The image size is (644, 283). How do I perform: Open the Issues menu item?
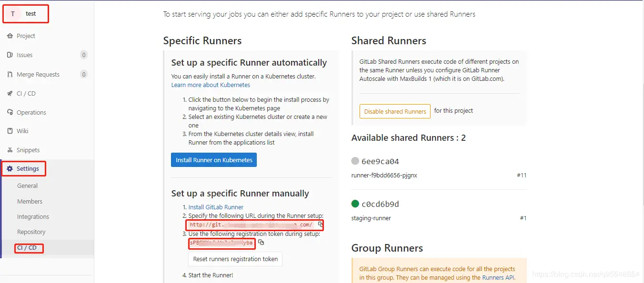point(25,55)
